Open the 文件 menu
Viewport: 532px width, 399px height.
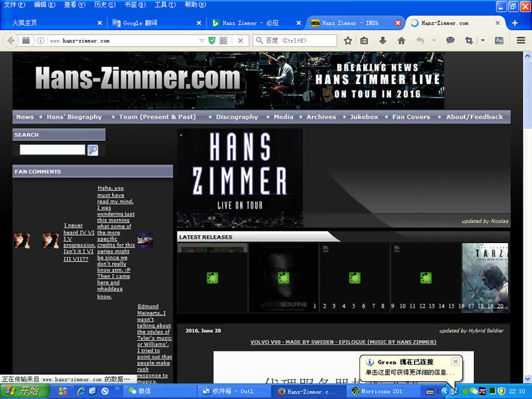pos(14,5)
